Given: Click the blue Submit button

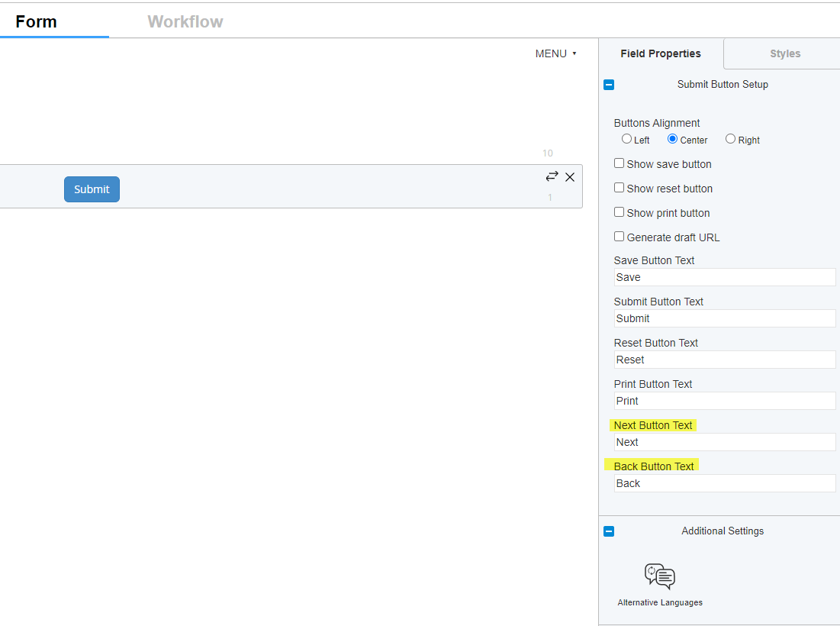Looking at the screenshot, I should 92,189.
